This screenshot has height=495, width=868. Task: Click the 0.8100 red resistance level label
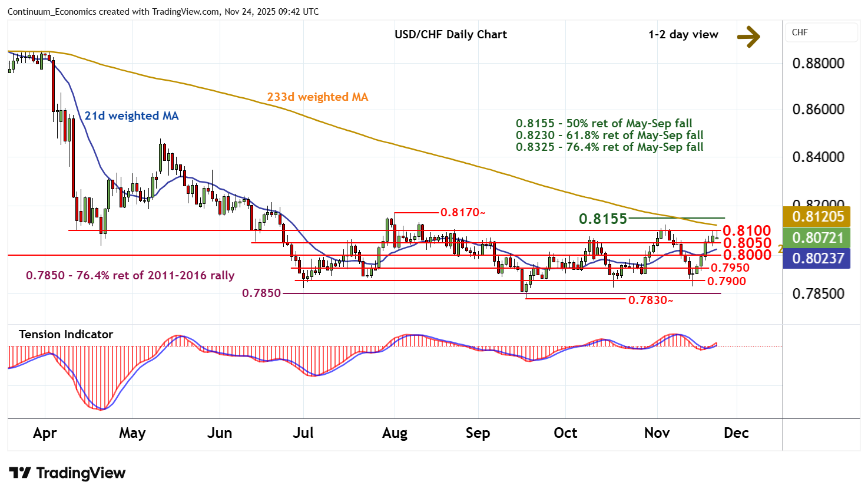(747, 230)
